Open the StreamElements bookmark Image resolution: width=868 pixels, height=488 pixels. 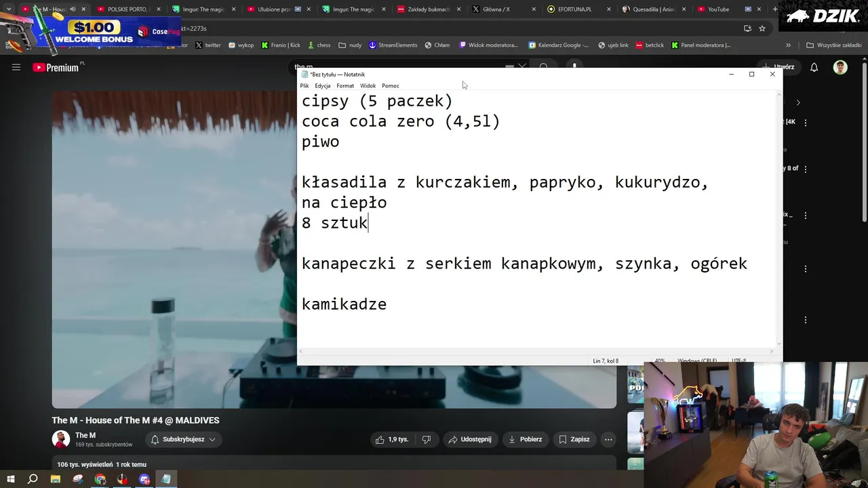[x=393, y=45]
